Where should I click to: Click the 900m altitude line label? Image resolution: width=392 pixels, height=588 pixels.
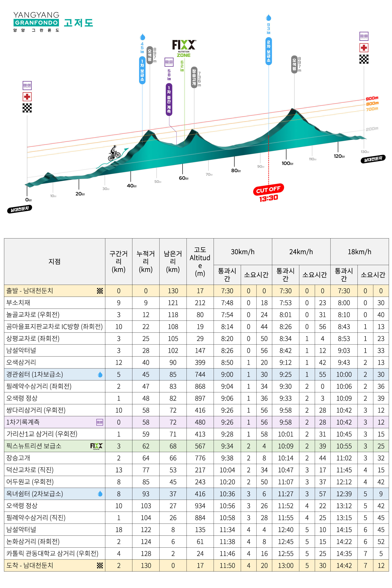(x=372, y=98)
